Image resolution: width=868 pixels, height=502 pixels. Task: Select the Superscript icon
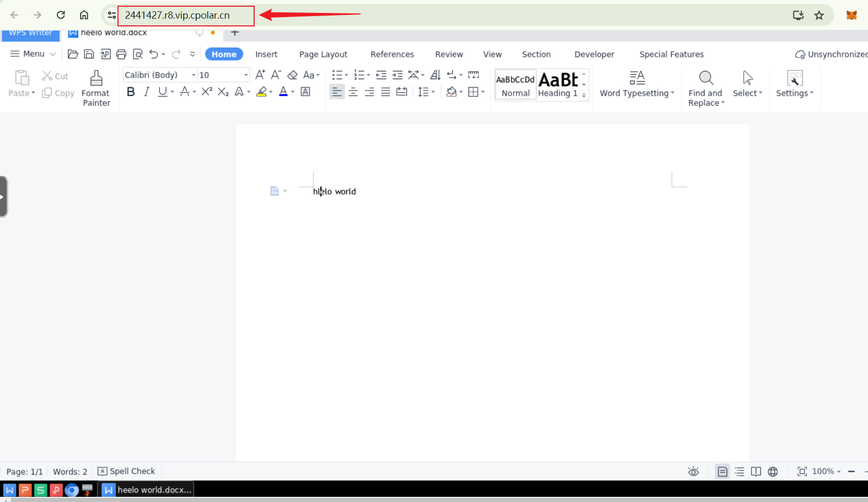[207, 92]
